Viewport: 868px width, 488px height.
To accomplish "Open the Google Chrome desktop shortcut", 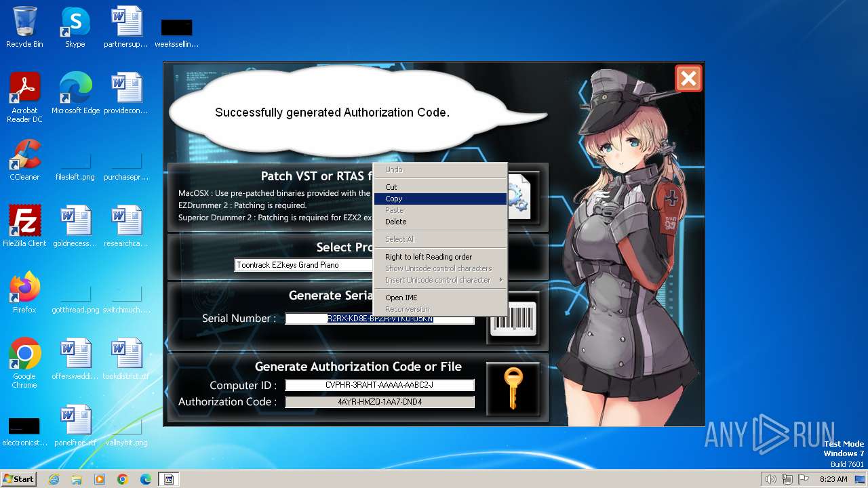I will [x=24, y=363].
